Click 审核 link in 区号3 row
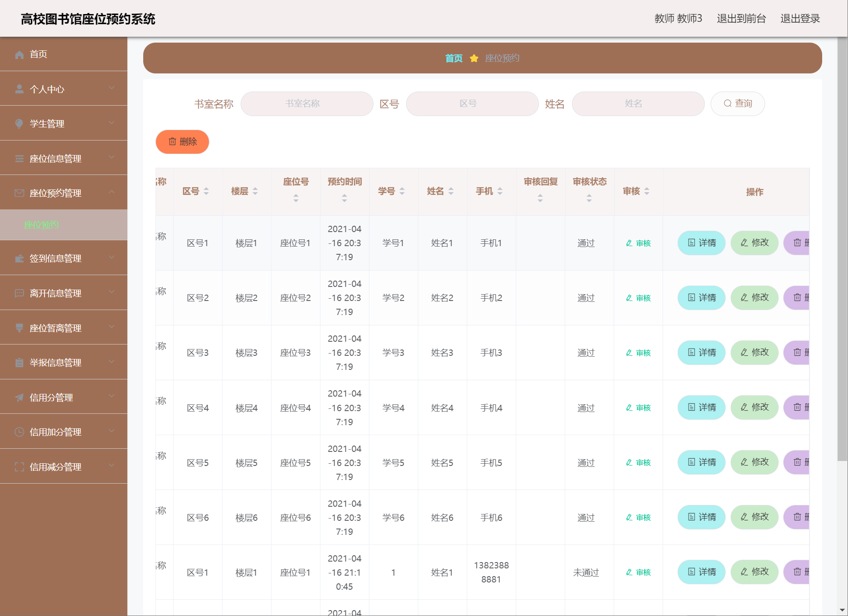 tap(638, 353)
